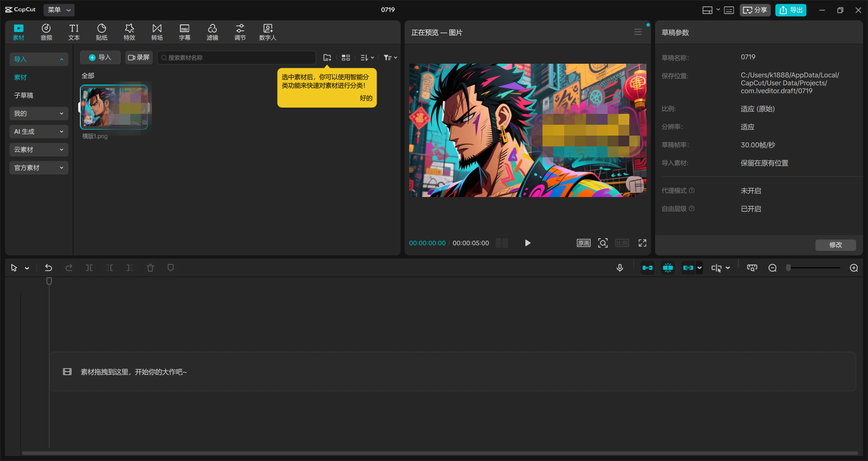868x461 pixels.
Task: Collapse the 导入 sidebar section
Action: click(39, 59)
